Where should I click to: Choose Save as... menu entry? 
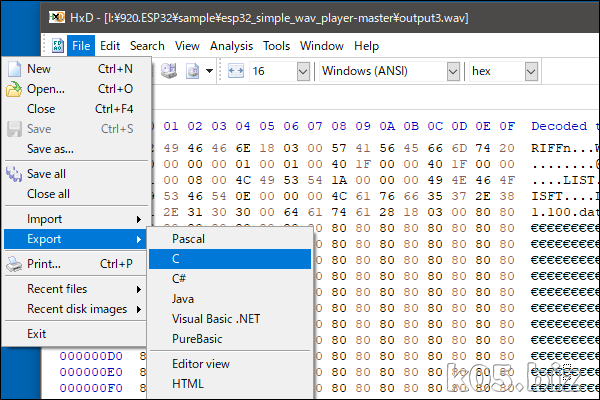(x=76, y=149)
